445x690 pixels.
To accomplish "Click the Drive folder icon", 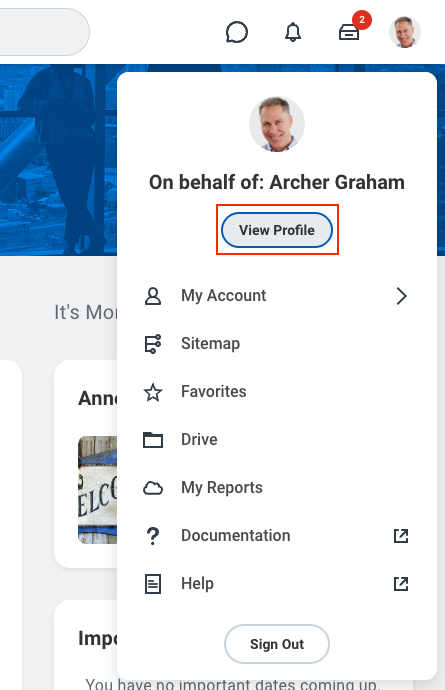I will 153,440.
